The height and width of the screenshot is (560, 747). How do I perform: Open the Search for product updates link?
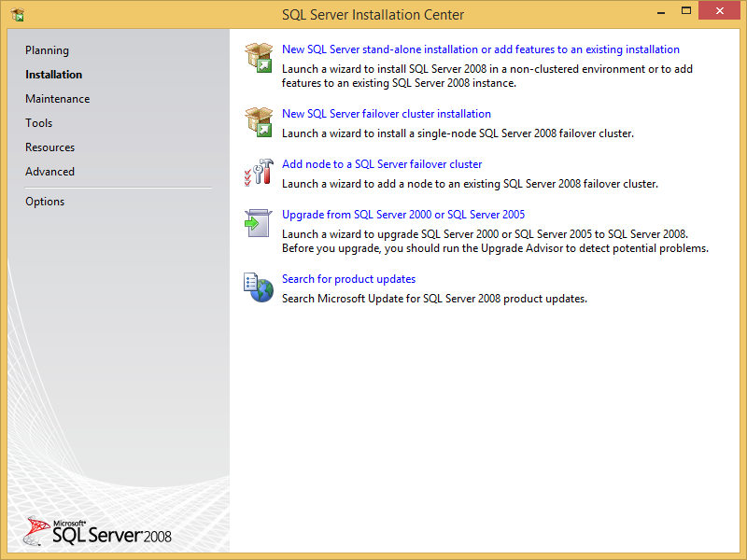point(348,278)
